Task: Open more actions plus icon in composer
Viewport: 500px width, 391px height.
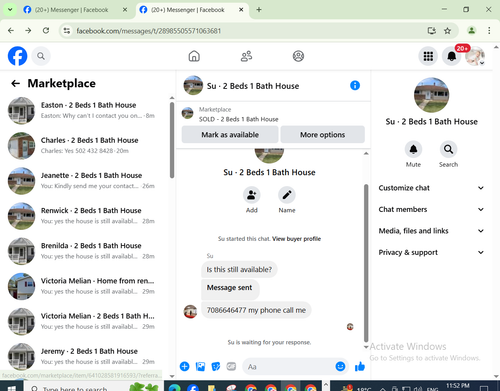Action: point(184,367)
